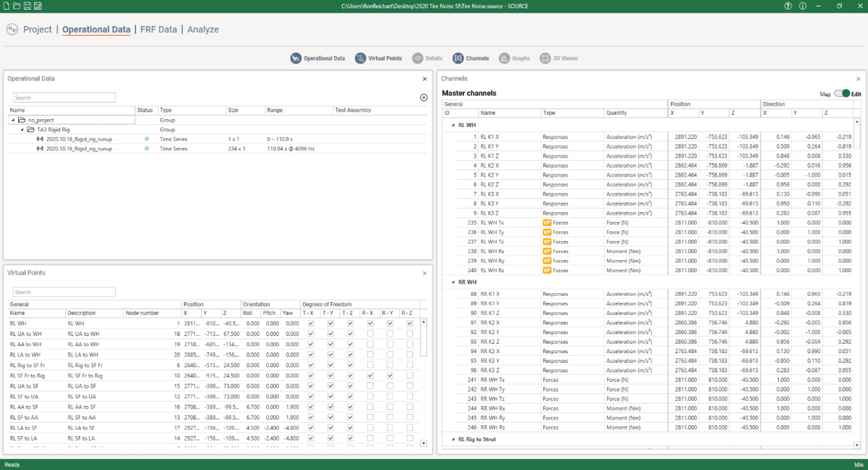
Task: Collapse the TA3 Rigid Rig group
Action: 22,130
